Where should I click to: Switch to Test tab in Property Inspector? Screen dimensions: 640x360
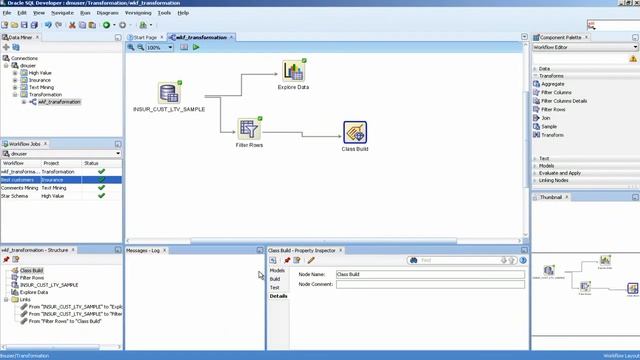tap(274, 288)
